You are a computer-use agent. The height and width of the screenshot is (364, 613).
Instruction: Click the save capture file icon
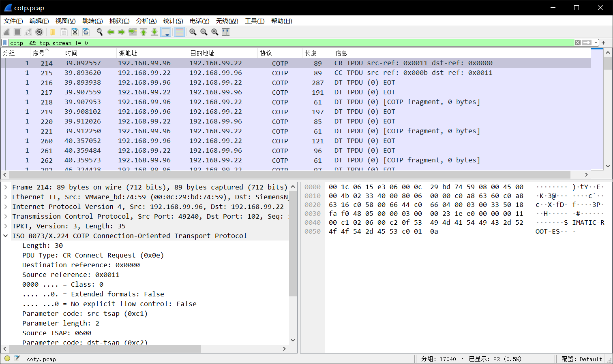point(64,32)
